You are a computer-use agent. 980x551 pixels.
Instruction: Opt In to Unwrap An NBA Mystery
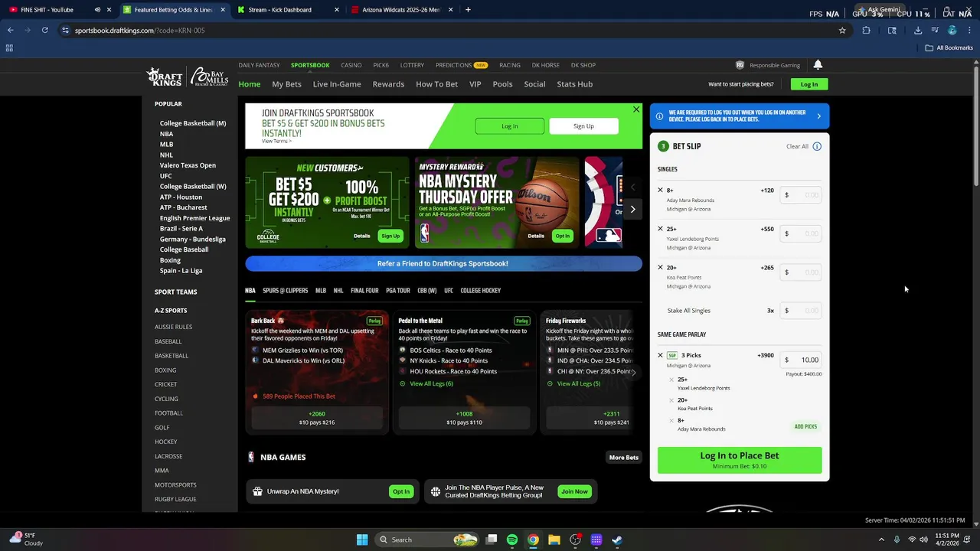[401, 491]
